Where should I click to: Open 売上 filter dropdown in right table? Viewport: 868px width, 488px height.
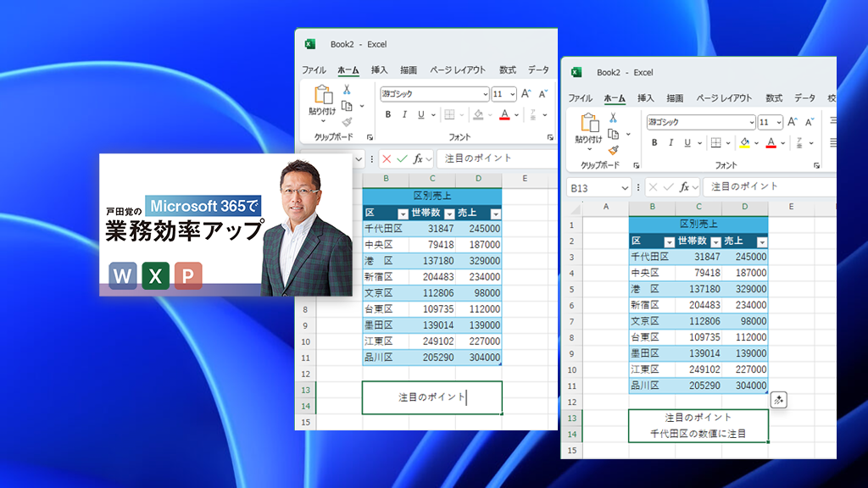click(762, 241)
